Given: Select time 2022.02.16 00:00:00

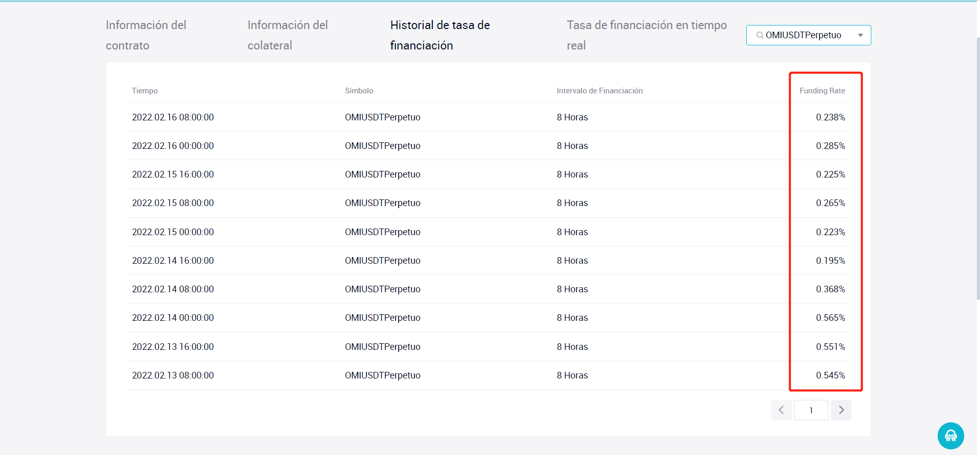Looking at the screenshot, I should [173, 146].
